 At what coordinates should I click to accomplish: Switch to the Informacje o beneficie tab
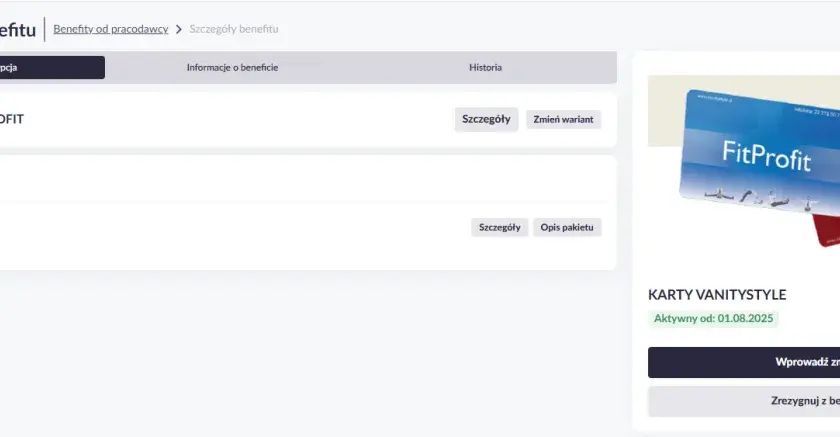232,67
